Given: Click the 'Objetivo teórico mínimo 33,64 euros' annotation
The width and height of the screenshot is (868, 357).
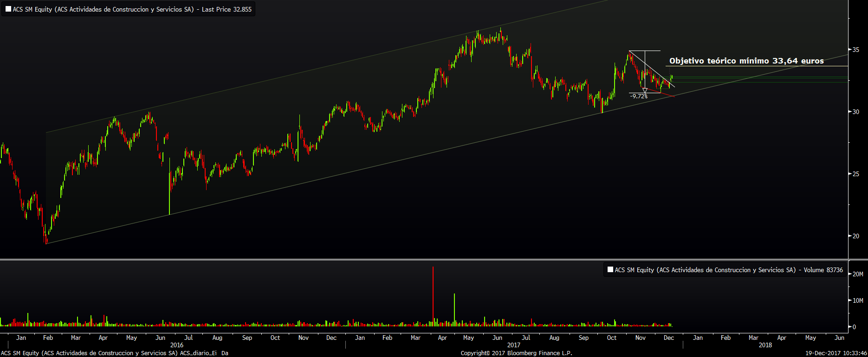Looking at the screenshot, I should [746, 61].
